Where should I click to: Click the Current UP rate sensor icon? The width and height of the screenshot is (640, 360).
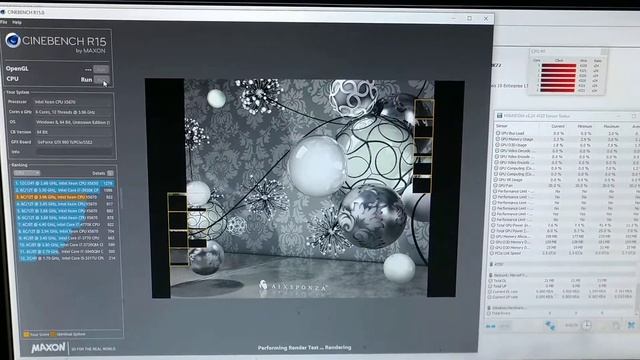pos(489,297)
